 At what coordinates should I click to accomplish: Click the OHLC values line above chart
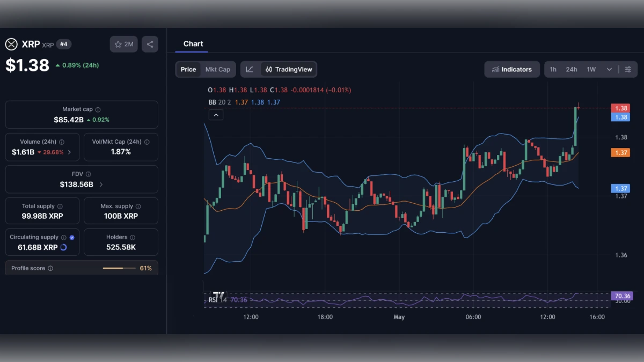coord(280,90)
